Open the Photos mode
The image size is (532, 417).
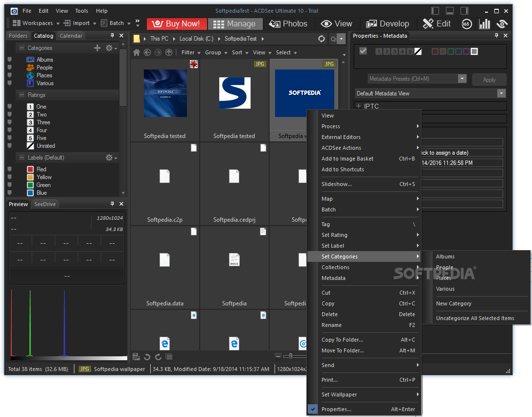click(288, 24)
